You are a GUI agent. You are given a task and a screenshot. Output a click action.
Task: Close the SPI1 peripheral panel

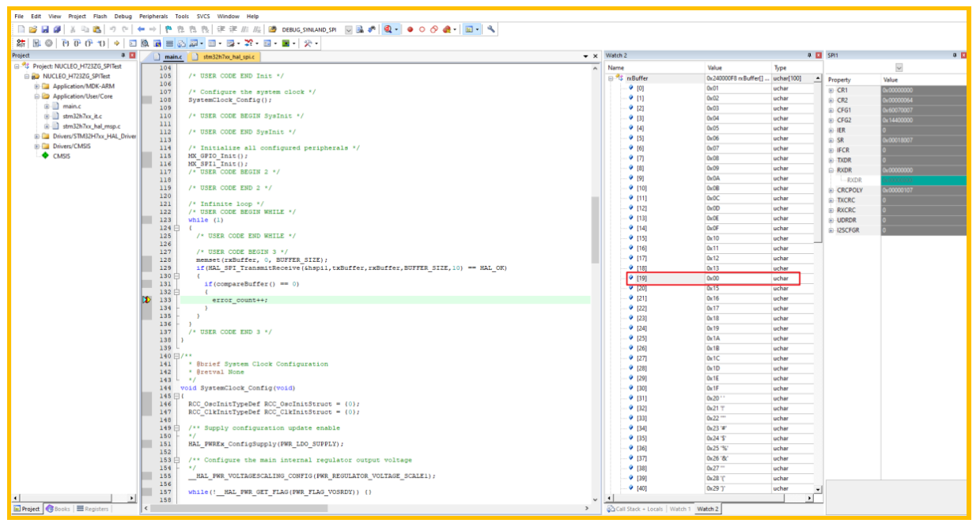(963, 55)
